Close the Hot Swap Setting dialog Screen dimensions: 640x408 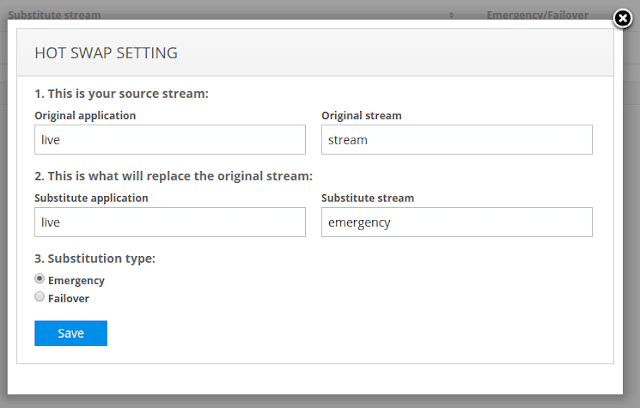pyautogui.click(x=622, y=17)
